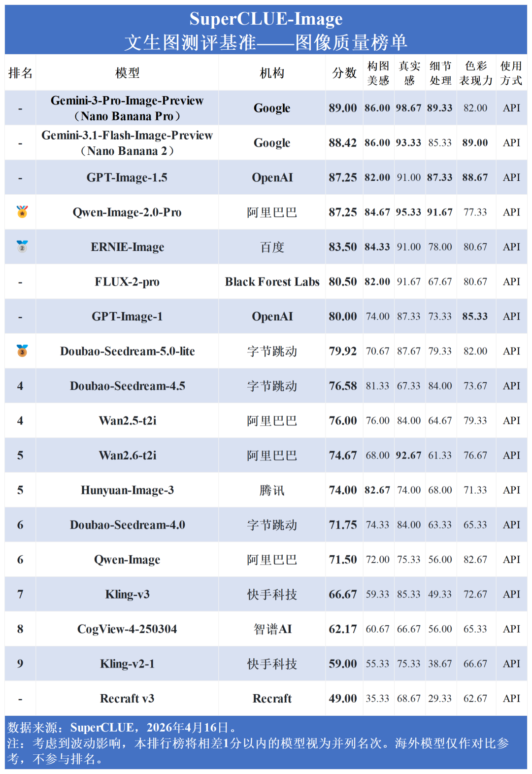Click the FLUX-2-pro model name
The width and height of the screenshot is (532, 774).
[127, 282]
